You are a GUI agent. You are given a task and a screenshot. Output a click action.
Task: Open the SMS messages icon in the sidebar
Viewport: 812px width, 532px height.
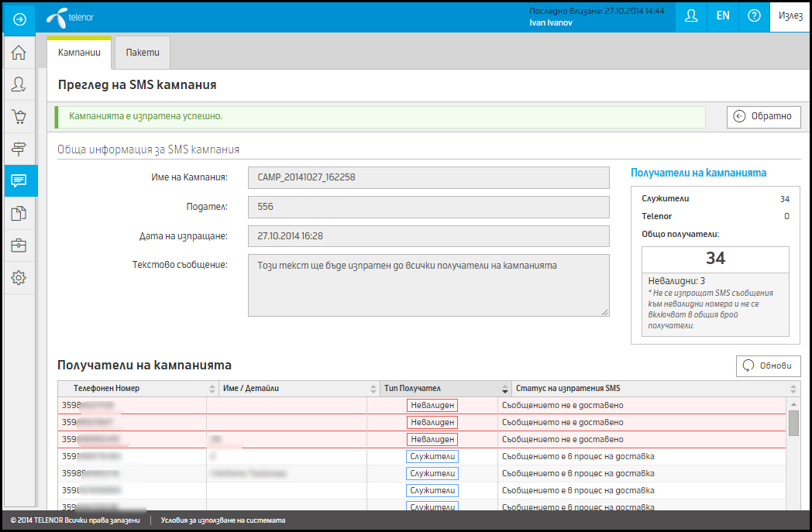coord(21,181)
